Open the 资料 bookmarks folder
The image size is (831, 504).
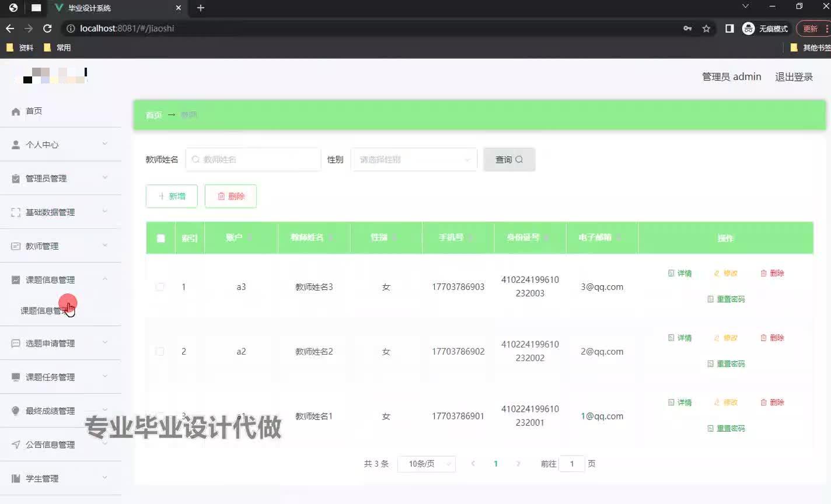pos(20,48)
